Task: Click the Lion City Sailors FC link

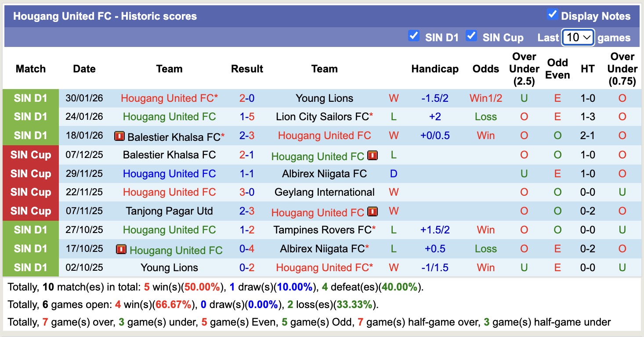Action: (322, 117)
